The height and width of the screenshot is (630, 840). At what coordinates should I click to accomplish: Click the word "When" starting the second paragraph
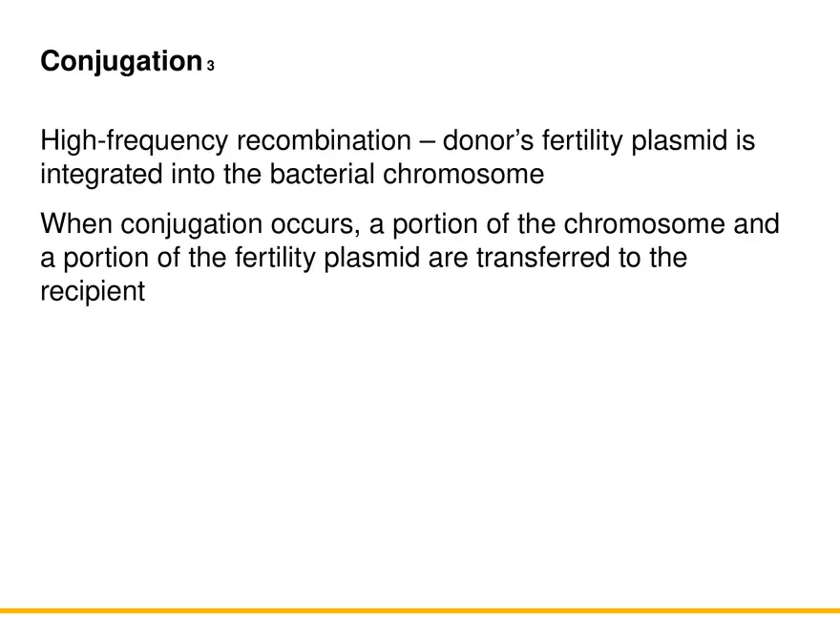(x=76, y=224)
